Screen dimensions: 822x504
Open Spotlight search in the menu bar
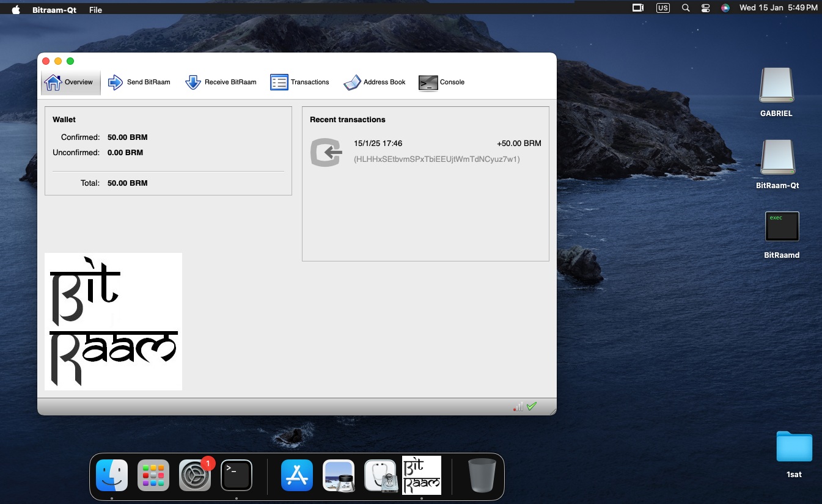coord(686,9)
